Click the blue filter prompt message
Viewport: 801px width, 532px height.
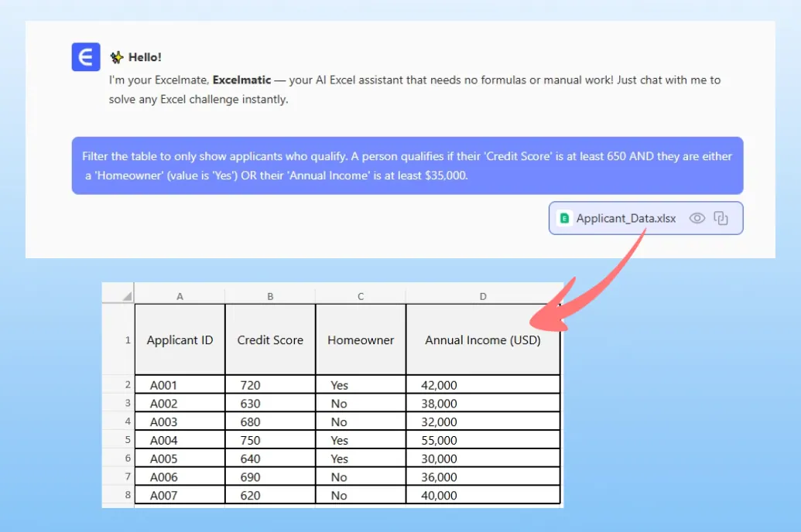[x=407, y=165]
